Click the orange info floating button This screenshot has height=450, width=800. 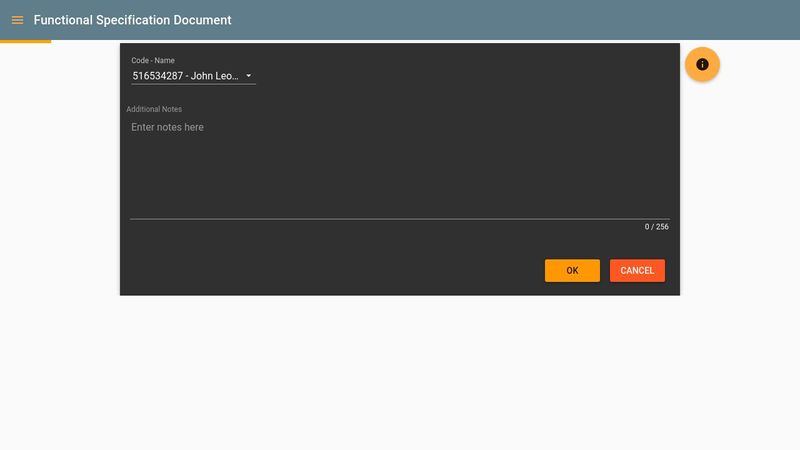(x=702, y=65)
